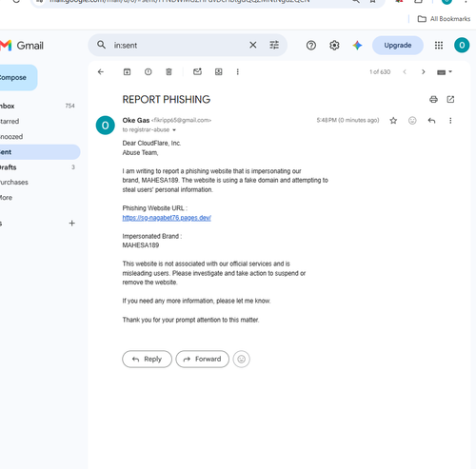Click the 1 of 630 counter
This screenshot has width=476, height=469.
[x=380, y=72]
